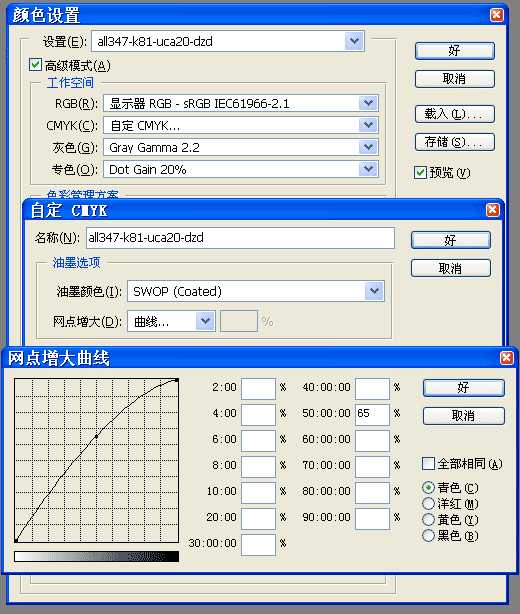Click the 20% dot gain input field
The image size is (520, 614).
pyautogui.click(x=258, y=518)
